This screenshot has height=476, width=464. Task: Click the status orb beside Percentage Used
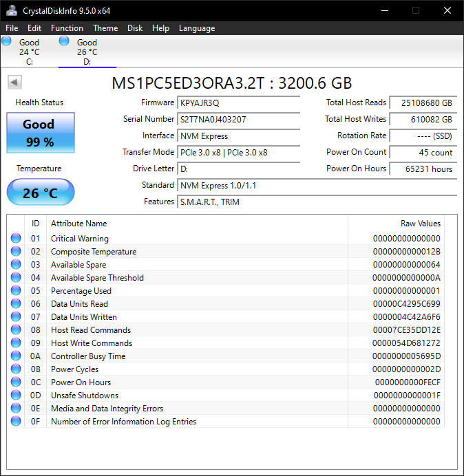[16, 291]
